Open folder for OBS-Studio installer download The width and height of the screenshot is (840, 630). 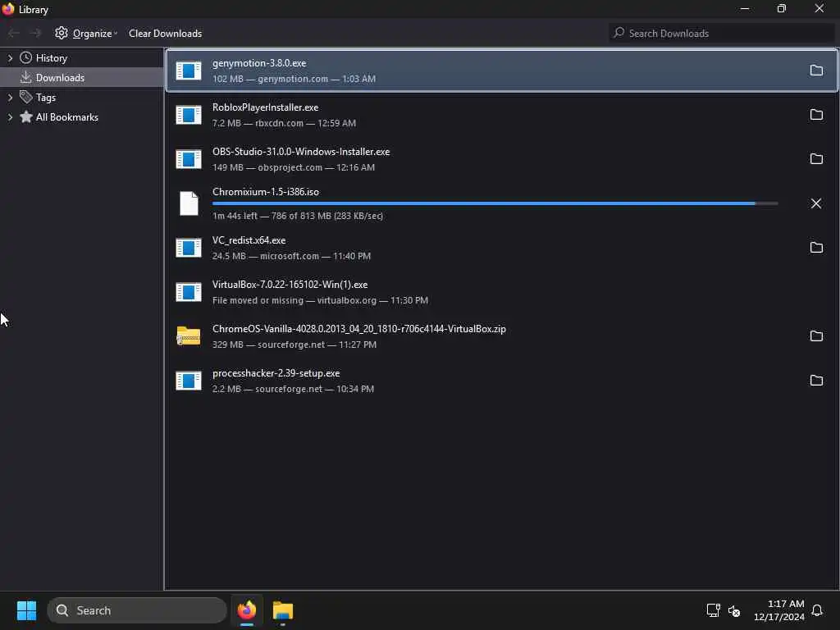click(x=816, y=159)
